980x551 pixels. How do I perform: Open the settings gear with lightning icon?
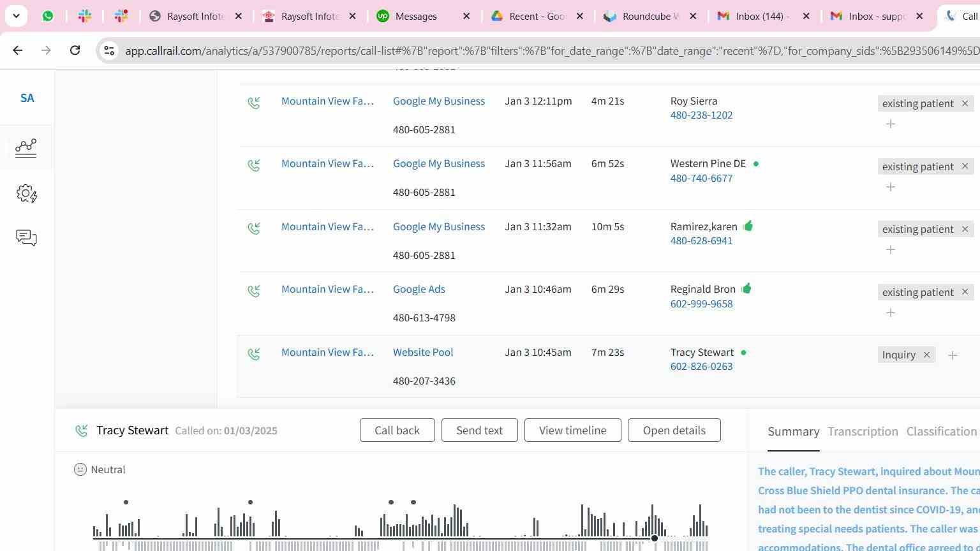(26, 193)
